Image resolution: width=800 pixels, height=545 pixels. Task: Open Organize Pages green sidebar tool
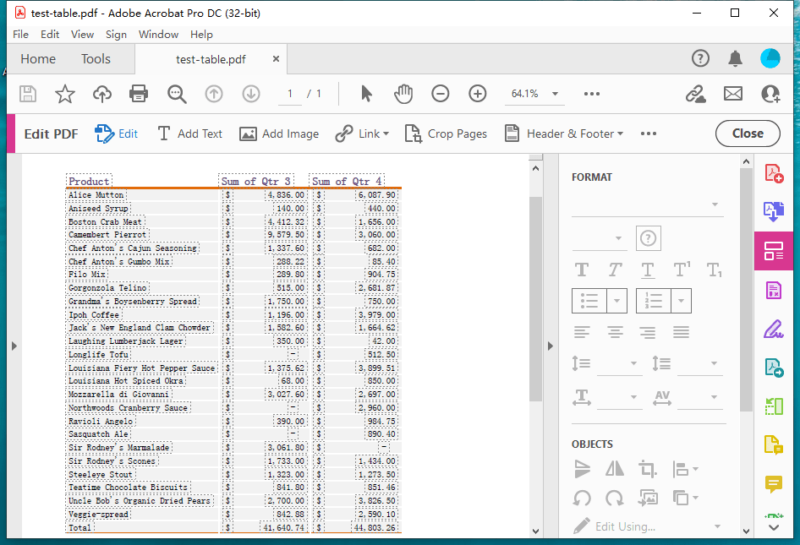tap(773, 406)
